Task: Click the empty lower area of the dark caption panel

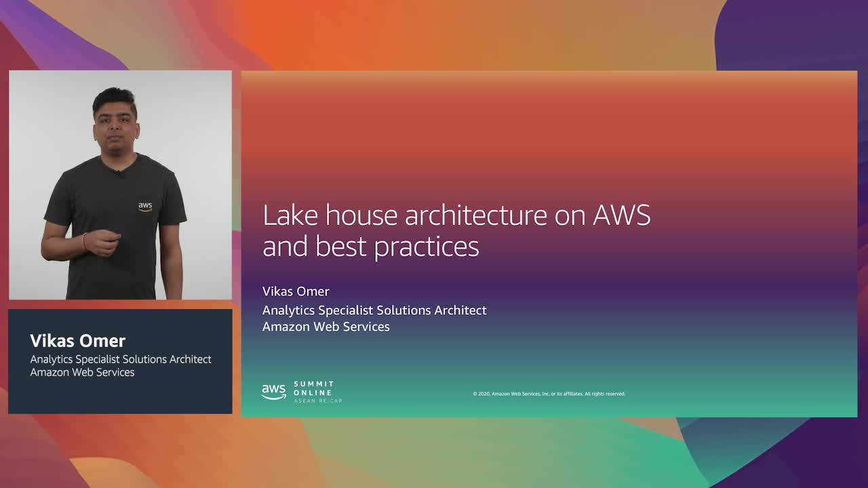Action: click(x=120, y=397)
